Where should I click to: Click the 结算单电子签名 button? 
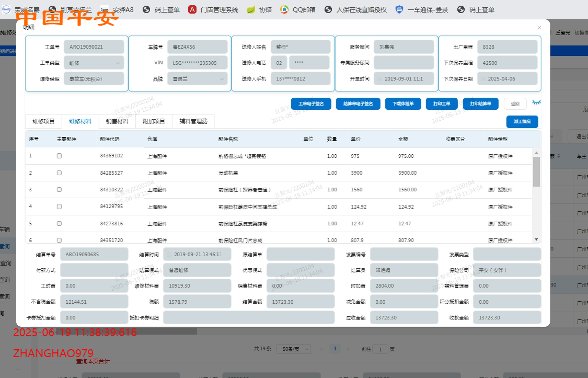coord(358,104)
